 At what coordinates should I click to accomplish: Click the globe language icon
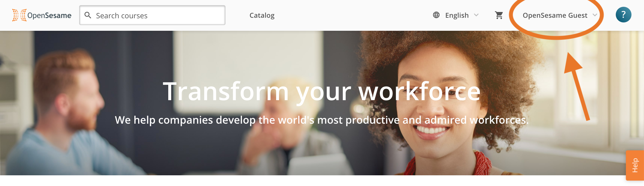click(x=436, y=15)
